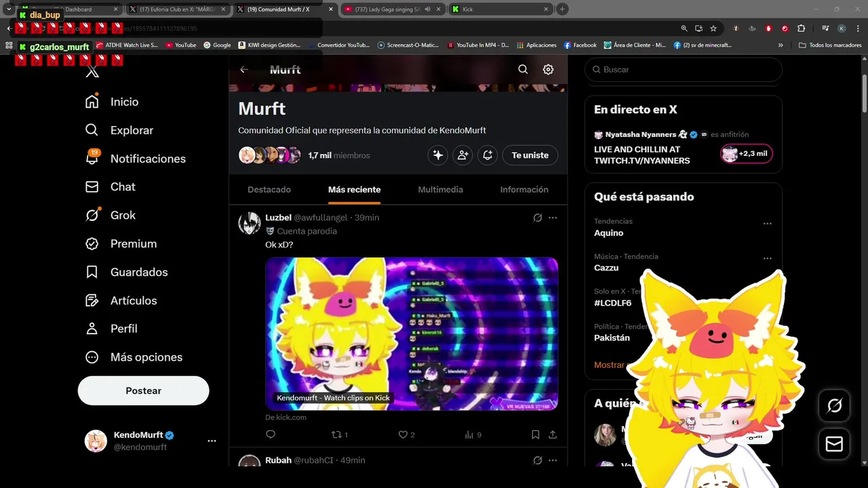Open floating messages envelope button
Viewport: 868px width, 488px height.
(x=834, y=444)
